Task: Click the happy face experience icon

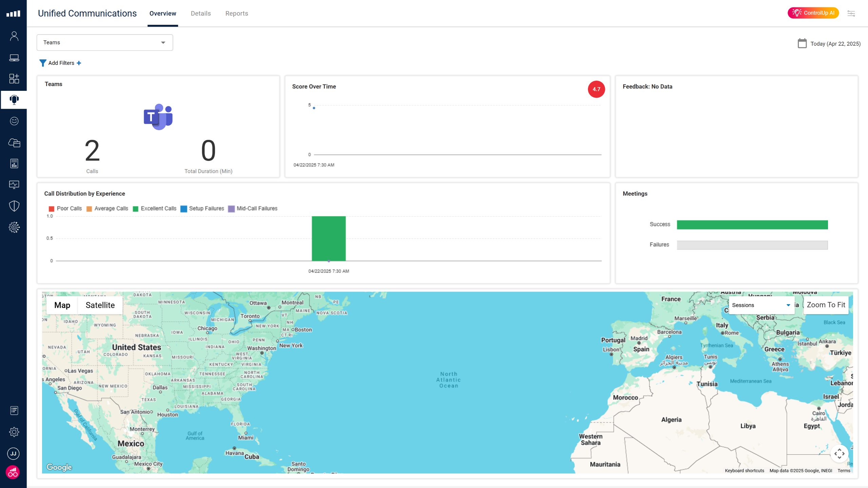Action: 14,121
